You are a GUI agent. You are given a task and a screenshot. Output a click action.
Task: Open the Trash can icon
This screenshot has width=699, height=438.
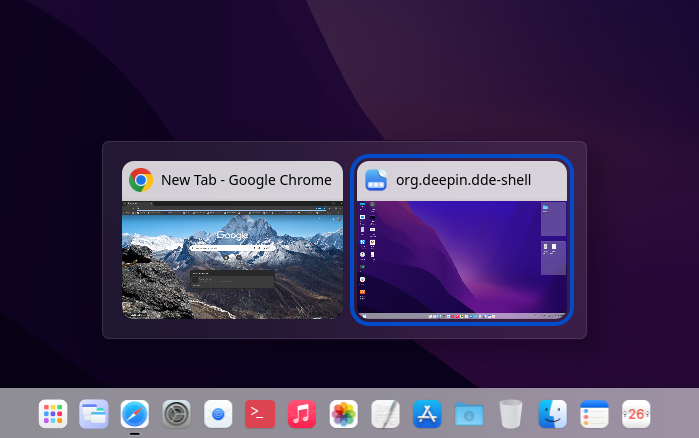pos(510,414)
